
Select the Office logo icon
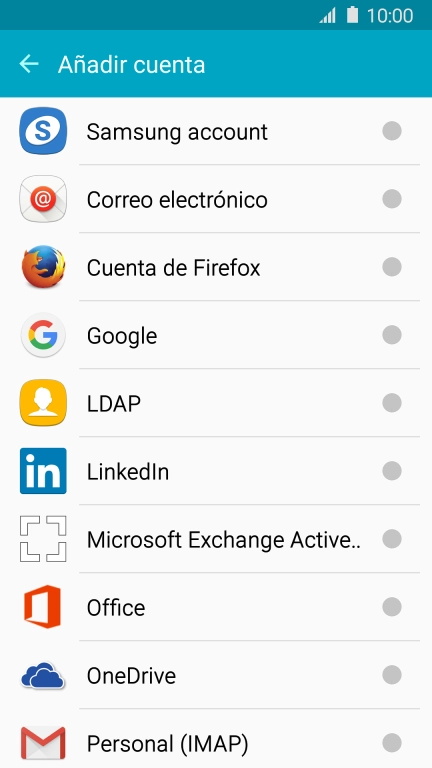click(x=43, y=607)
